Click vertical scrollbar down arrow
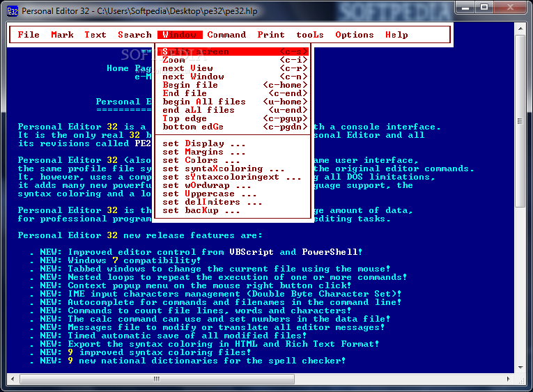The image size is (533, 392). tap(520, 367)
